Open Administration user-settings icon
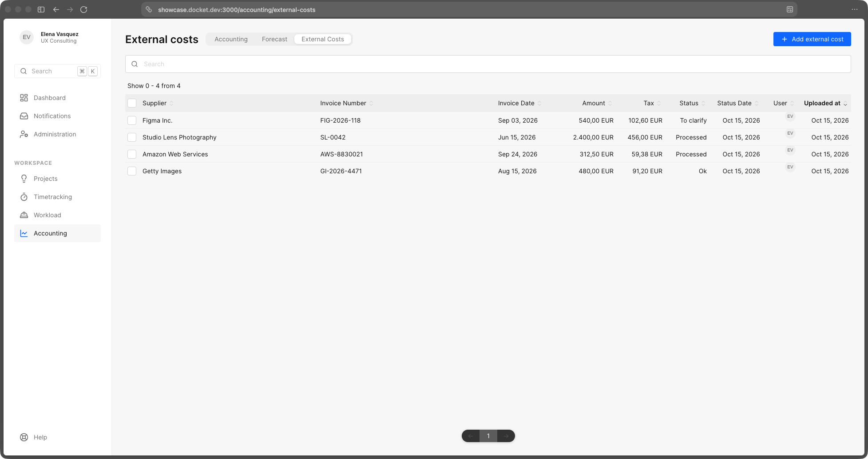The width and height of the screenshot is (868, 459). [x=24, y=134]
